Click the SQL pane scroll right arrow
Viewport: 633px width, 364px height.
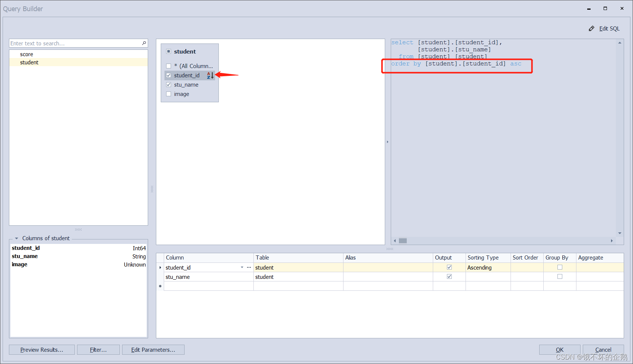[612, 241]
